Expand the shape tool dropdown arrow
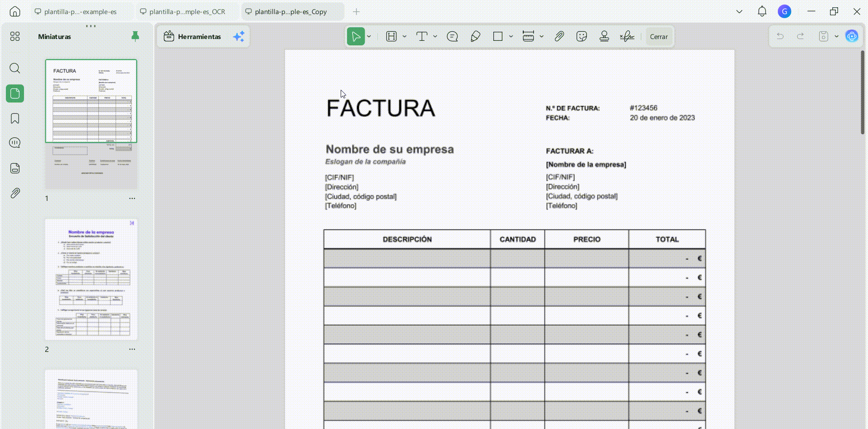 (x=511, y=36)
